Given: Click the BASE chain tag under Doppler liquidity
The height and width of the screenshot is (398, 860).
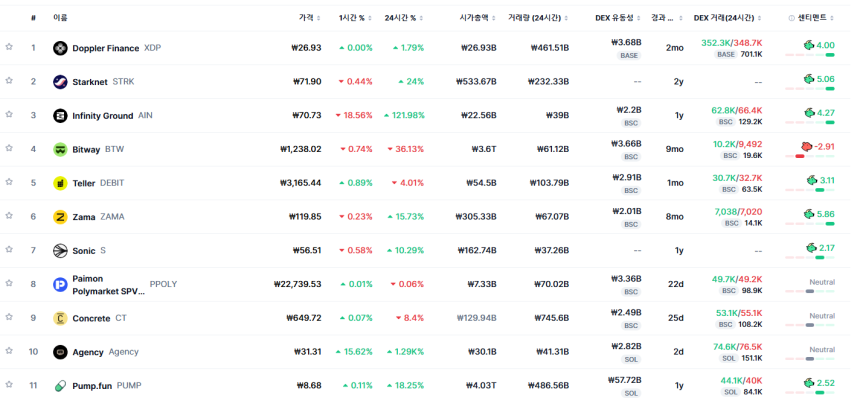Looking at the screenshot, I should [629, 55].
